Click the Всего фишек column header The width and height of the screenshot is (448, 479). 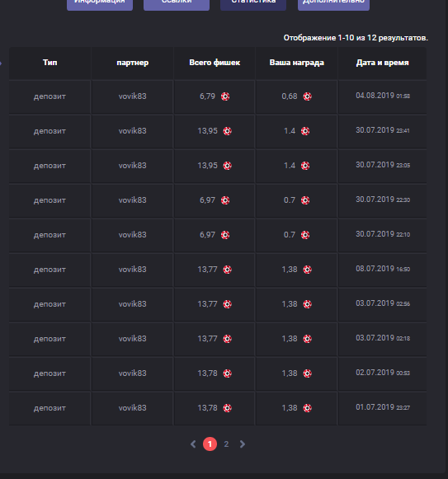215,63
